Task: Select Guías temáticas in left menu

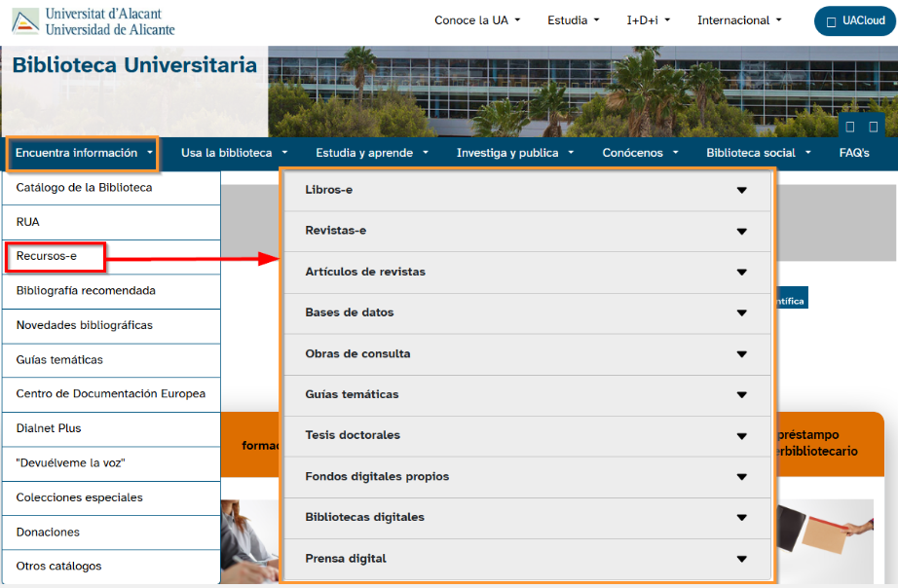Action: (x=111, y=360)
